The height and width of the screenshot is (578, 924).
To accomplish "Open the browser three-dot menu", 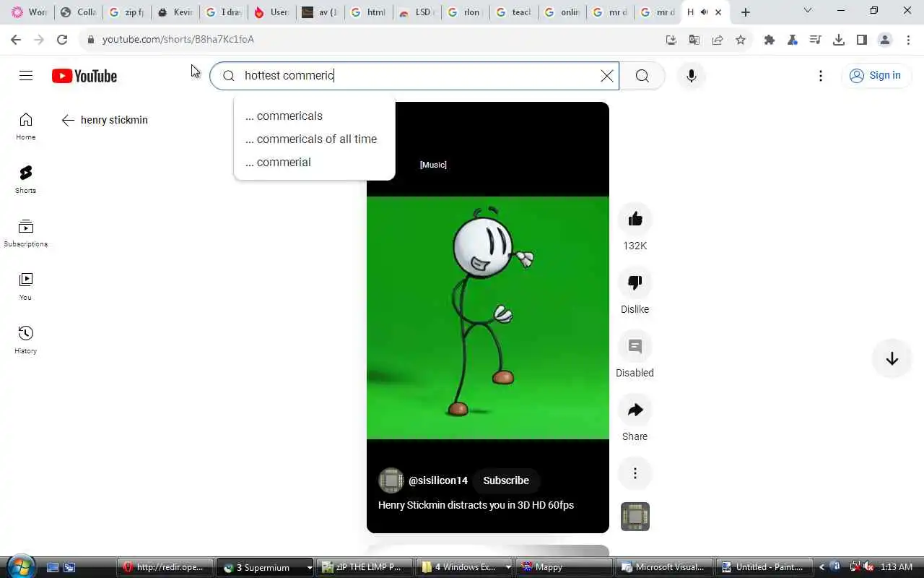I will (908, 40).
